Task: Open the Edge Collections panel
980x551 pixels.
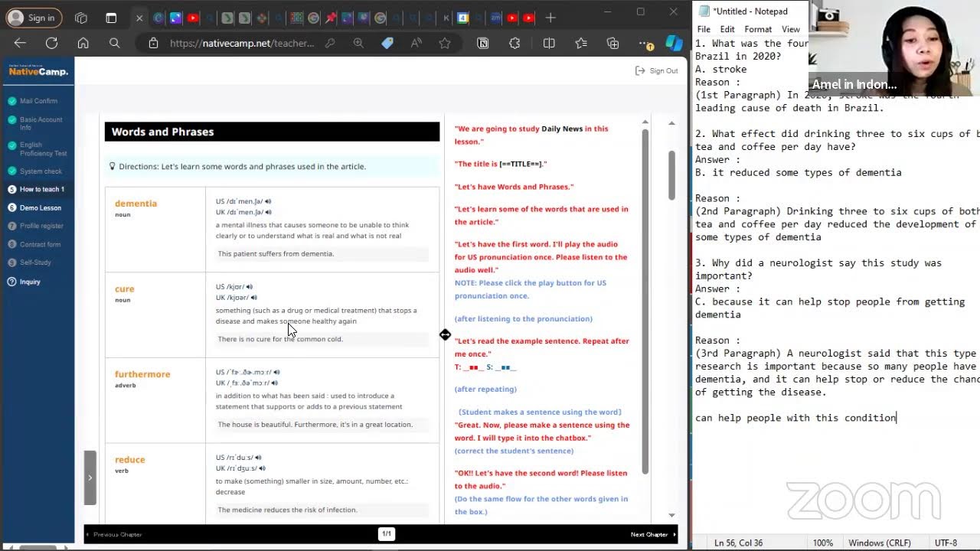Action: (612, 43)
